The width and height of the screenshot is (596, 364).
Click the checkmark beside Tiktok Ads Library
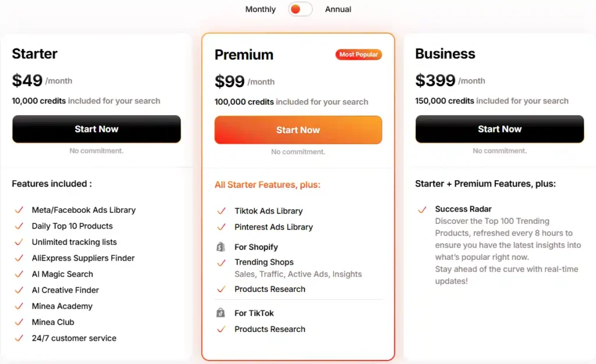[222, 210]
